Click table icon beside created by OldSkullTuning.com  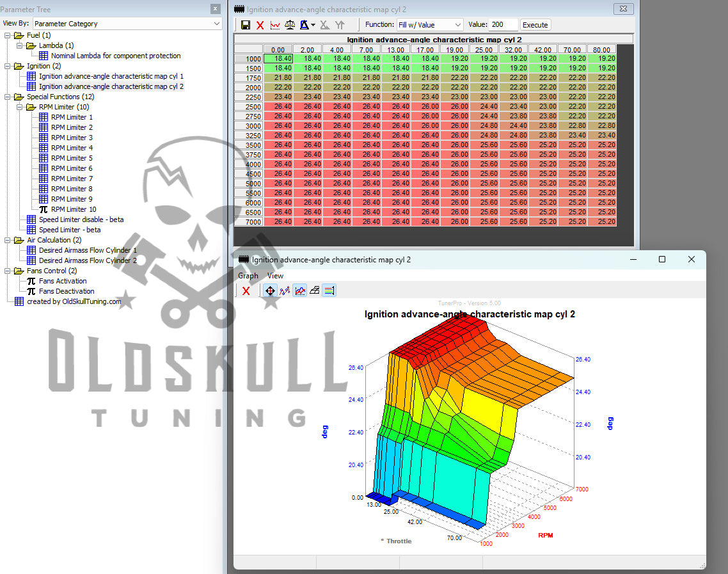tap(19, 301)
